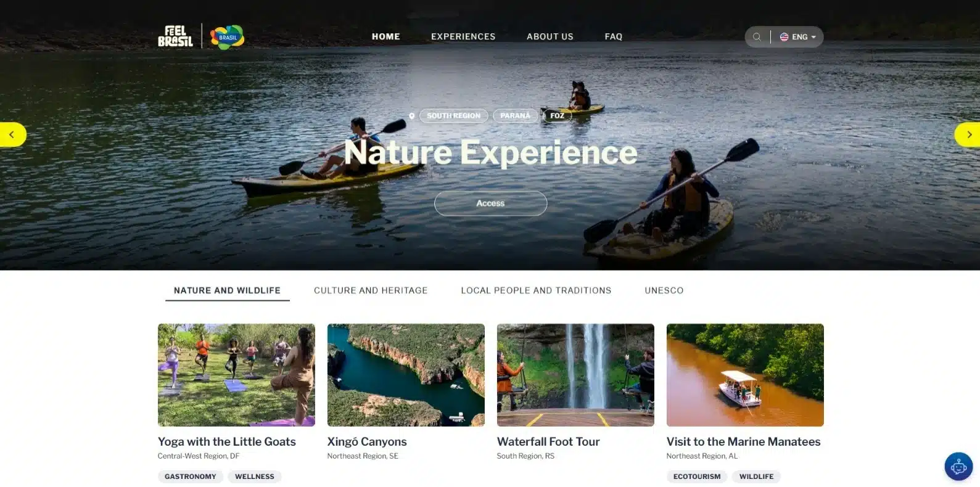Click the flag icon beside ENG
This screenshot has height=487, width=980.
point(784,37)
